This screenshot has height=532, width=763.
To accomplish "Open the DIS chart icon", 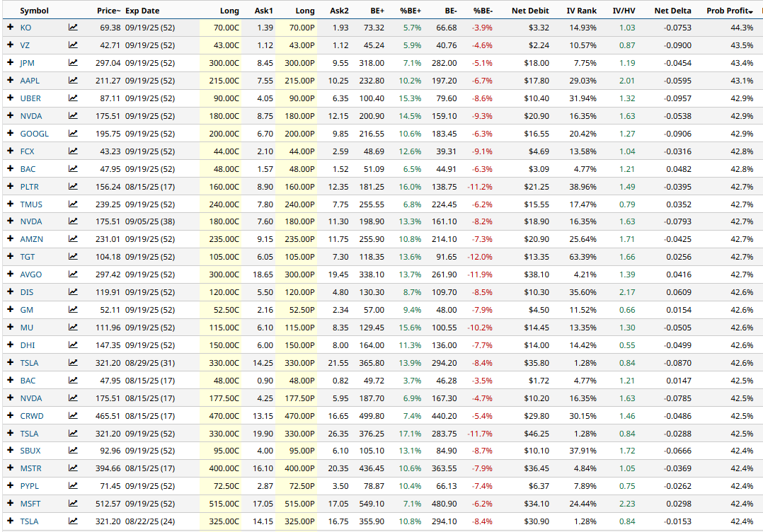I will point(73,292).
